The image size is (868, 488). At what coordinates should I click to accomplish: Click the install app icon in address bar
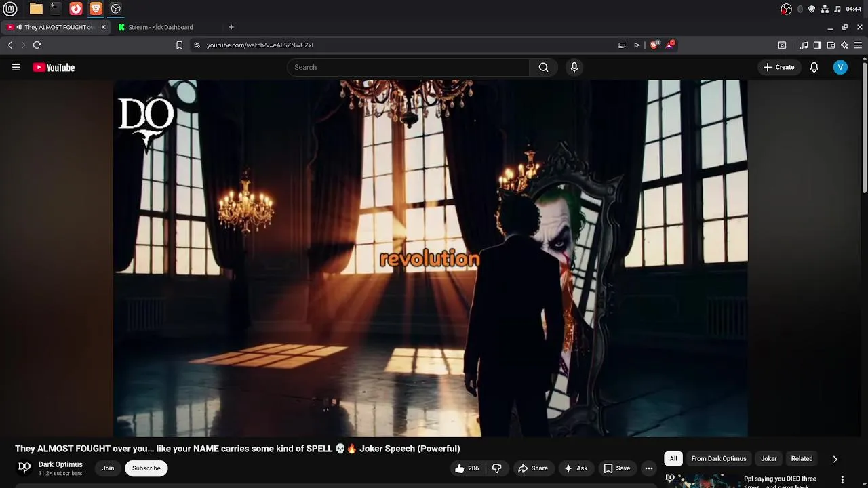point(622,45)
